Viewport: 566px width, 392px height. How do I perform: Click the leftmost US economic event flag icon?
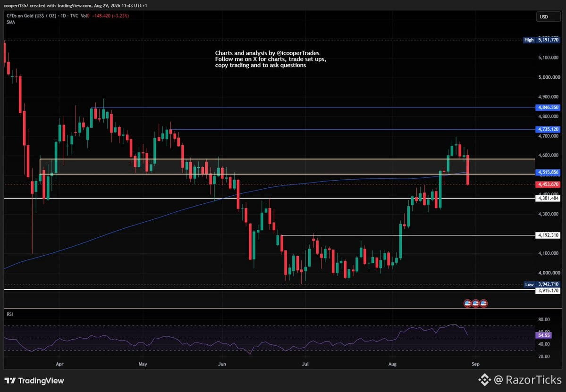[467, 303]
